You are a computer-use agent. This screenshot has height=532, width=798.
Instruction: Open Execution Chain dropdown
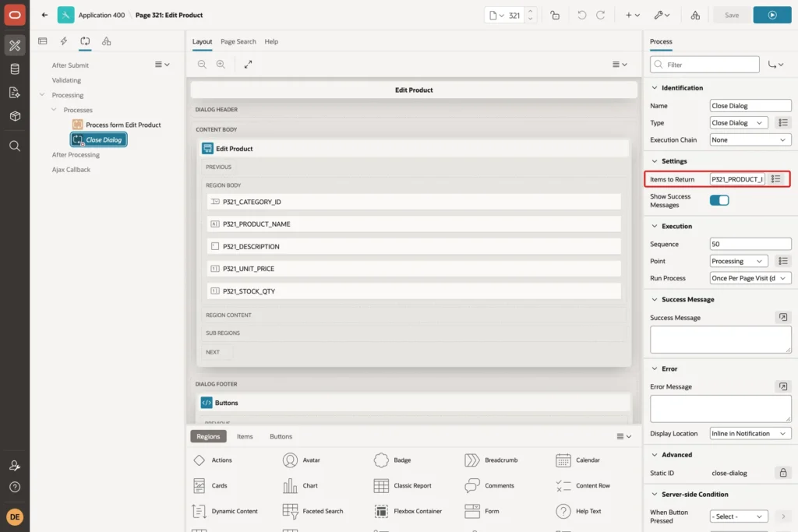[750, 140]
